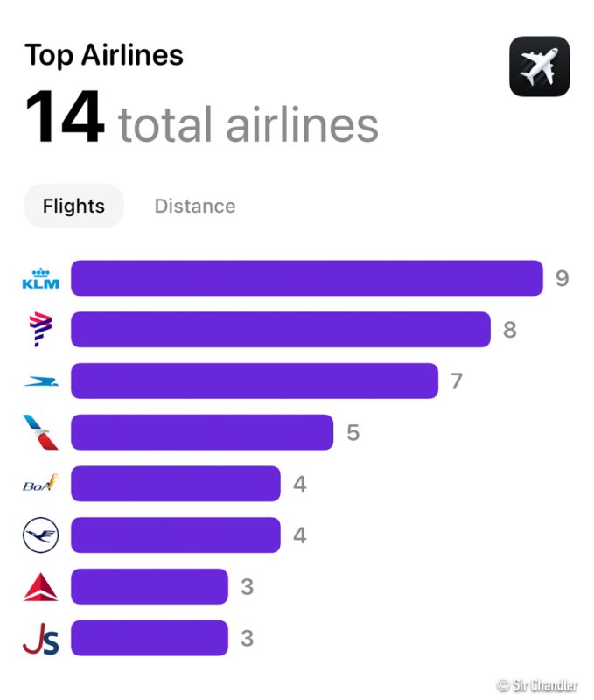Tap the American Airlines 5-flight bar

(201, 433)
